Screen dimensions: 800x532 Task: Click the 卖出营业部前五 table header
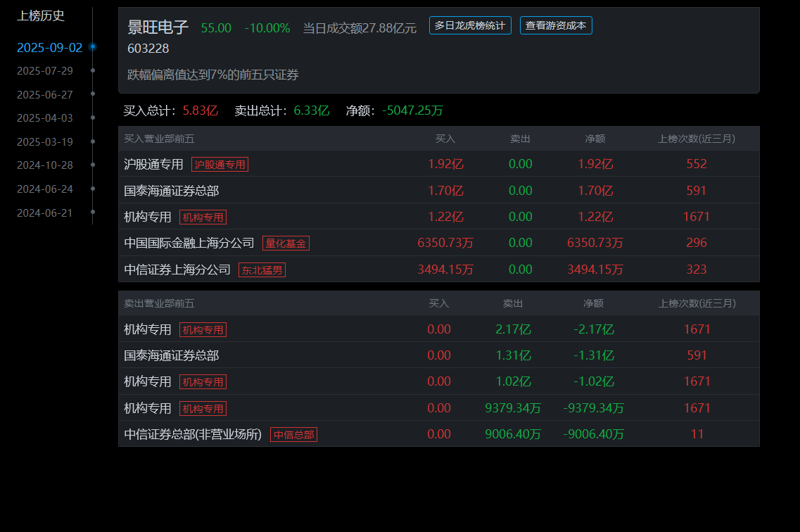159,303
